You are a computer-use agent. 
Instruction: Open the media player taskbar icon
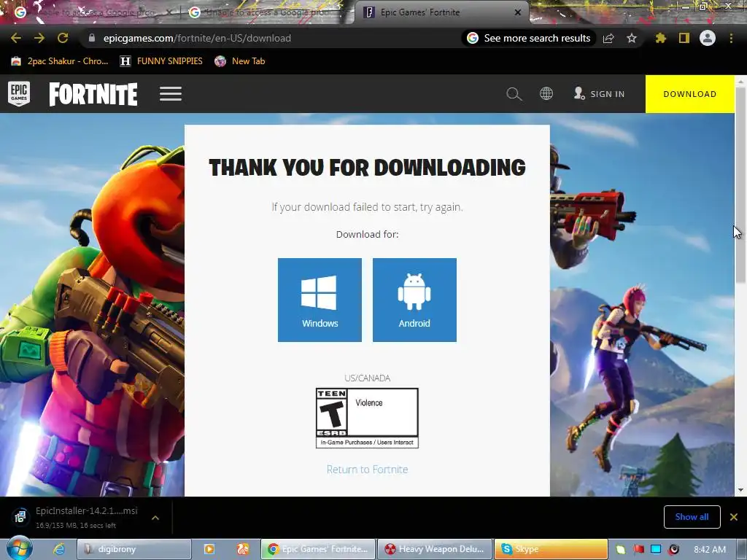point(209,549)
